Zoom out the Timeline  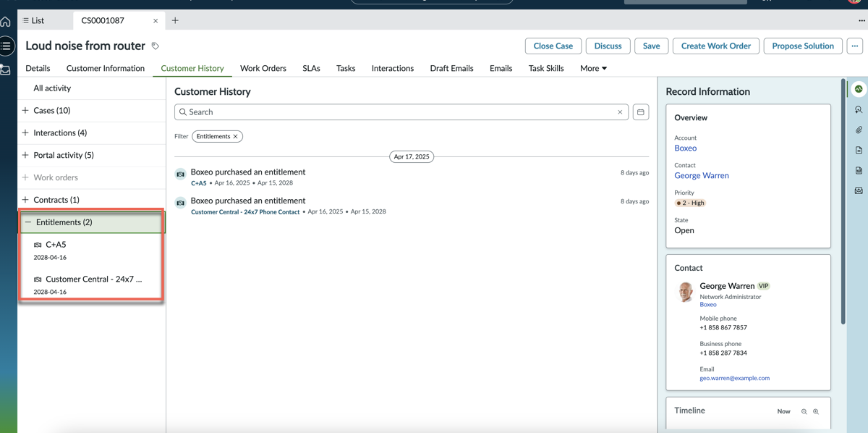tap(804, 411)
